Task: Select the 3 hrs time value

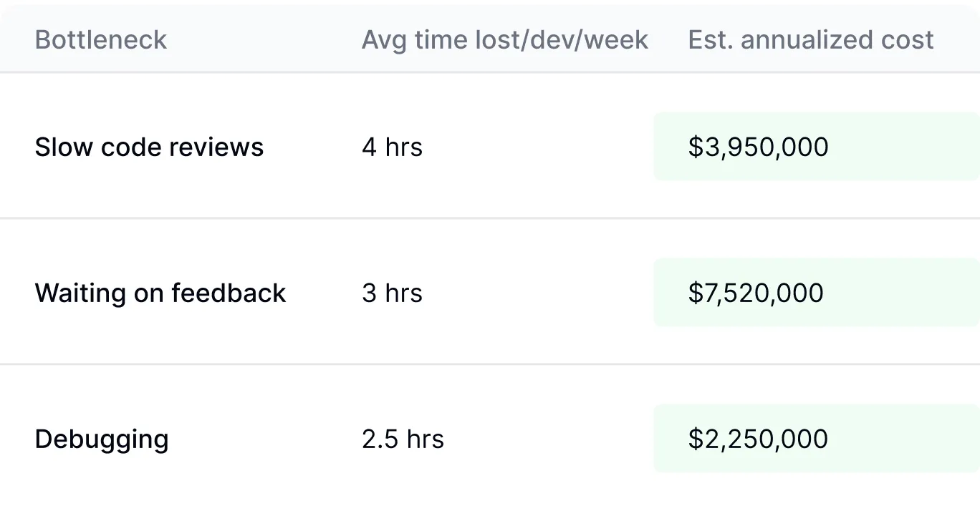Action: [392, 293]
